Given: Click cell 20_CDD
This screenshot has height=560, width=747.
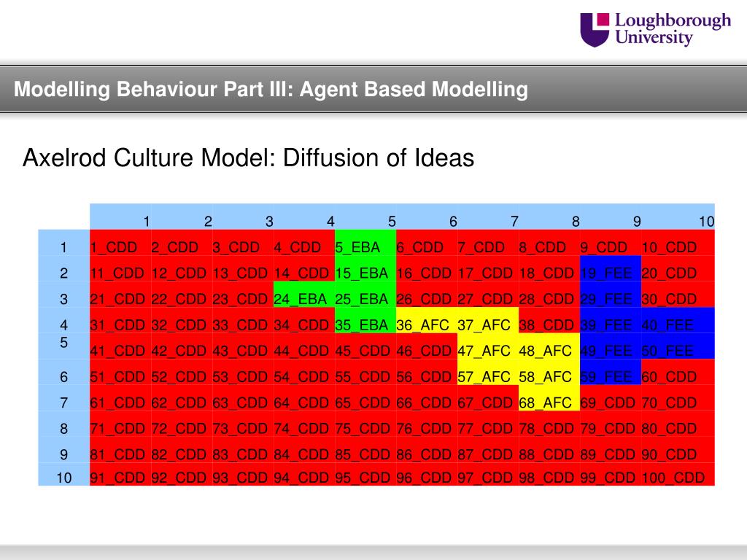Looking at the screenshot, I should pos(678,268).
